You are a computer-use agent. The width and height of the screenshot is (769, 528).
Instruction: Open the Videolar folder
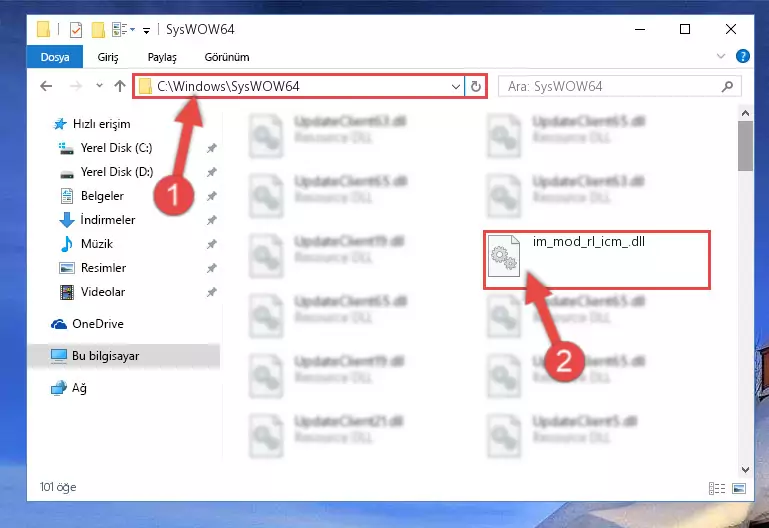click(103, 292)
